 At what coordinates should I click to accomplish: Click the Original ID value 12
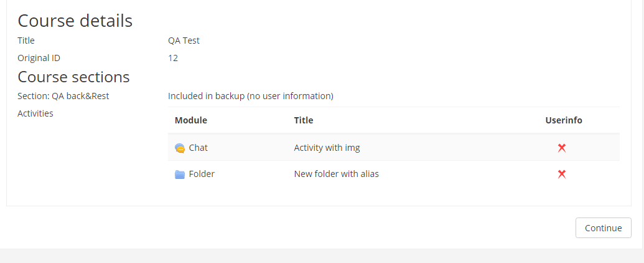coord(173,58)
